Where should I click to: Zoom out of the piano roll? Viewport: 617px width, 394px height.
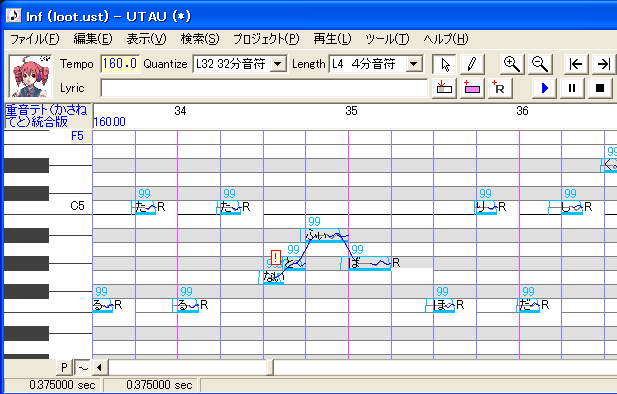coord(539,64)
